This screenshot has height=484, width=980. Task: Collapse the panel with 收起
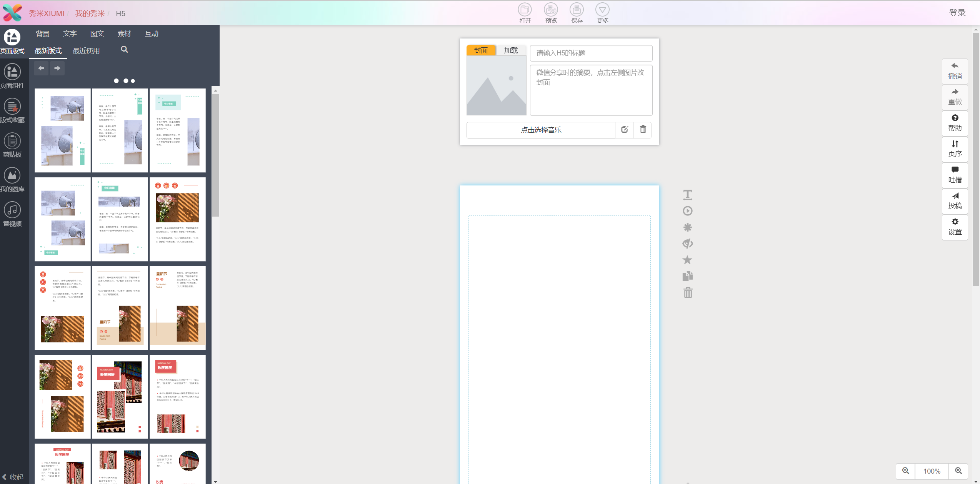[x=13, y=477]
